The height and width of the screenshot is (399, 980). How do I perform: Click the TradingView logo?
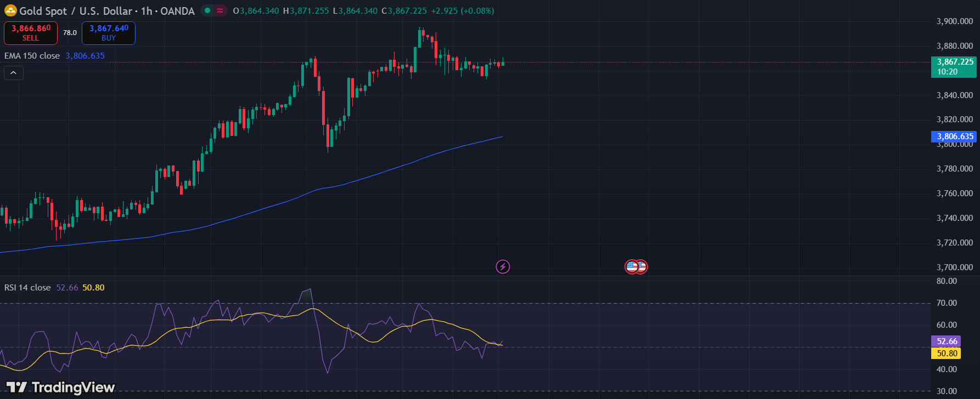click(60, 387)
